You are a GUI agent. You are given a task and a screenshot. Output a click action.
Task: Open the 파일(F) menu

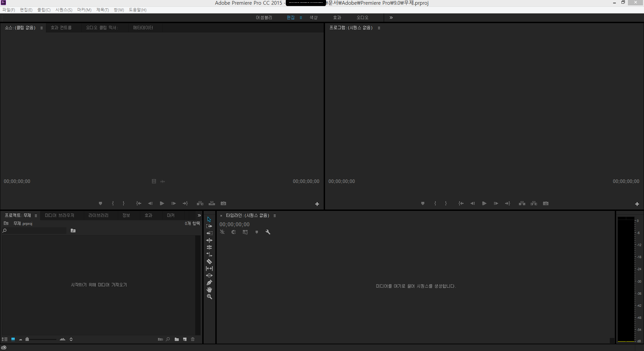pyautogui.click(x=9, y=10)
